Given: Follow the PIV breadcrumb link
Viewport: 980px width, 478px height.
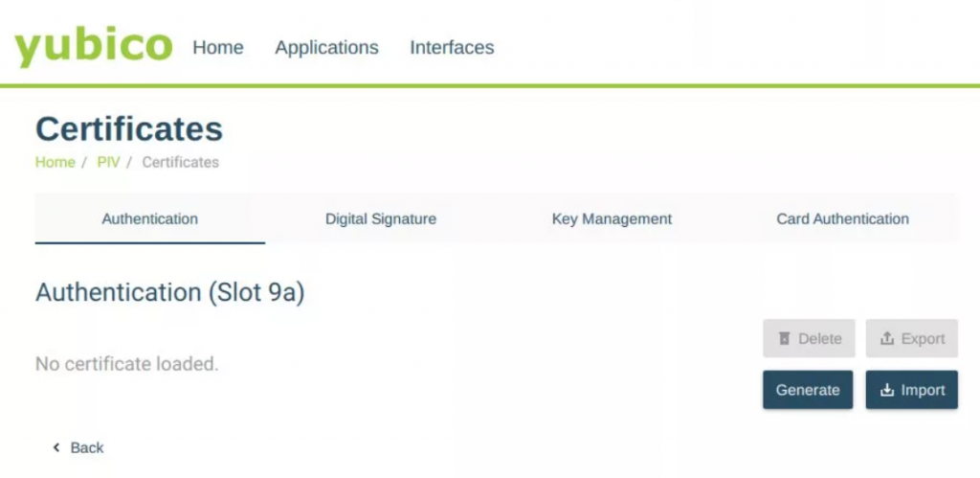Looking at the screenshot, I should pos(108,162).
